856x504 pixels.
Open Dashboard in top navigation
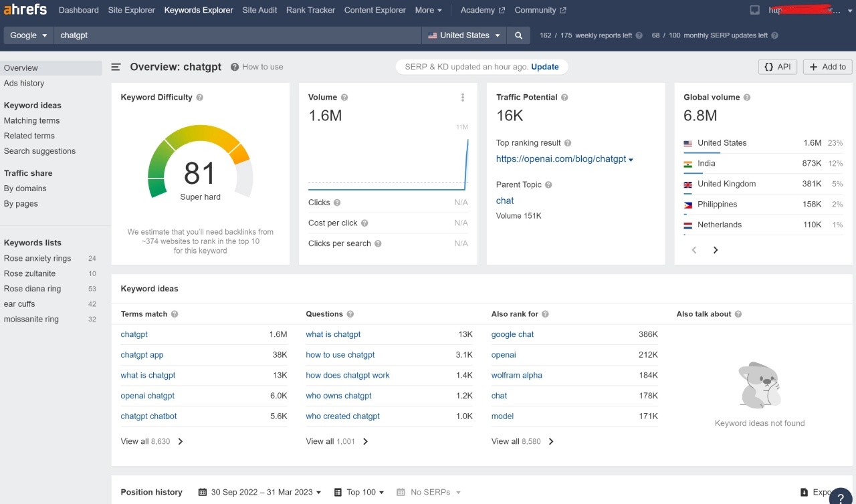point(78,10)
